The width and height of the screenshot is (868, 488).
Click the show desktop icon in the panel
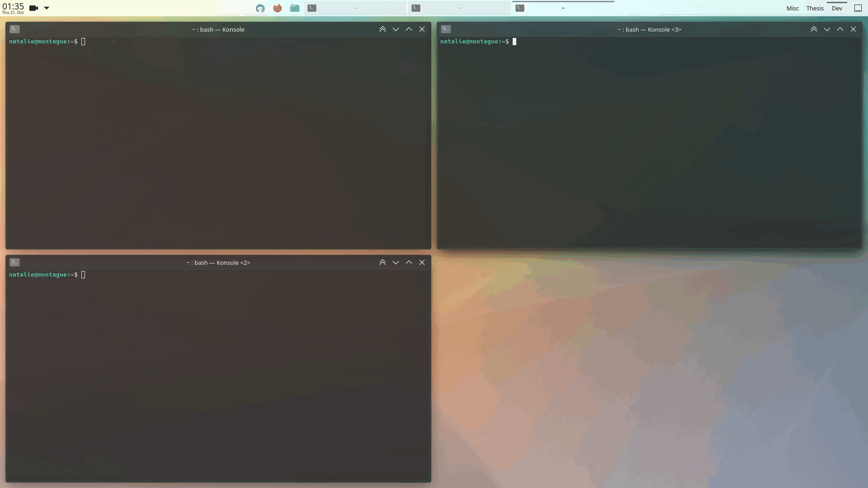pos(858,8)
